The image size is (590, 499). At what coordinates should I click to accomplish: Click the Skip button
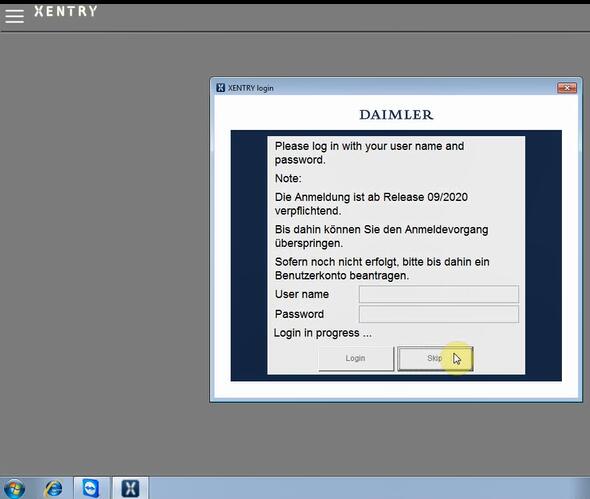point(435,358)
